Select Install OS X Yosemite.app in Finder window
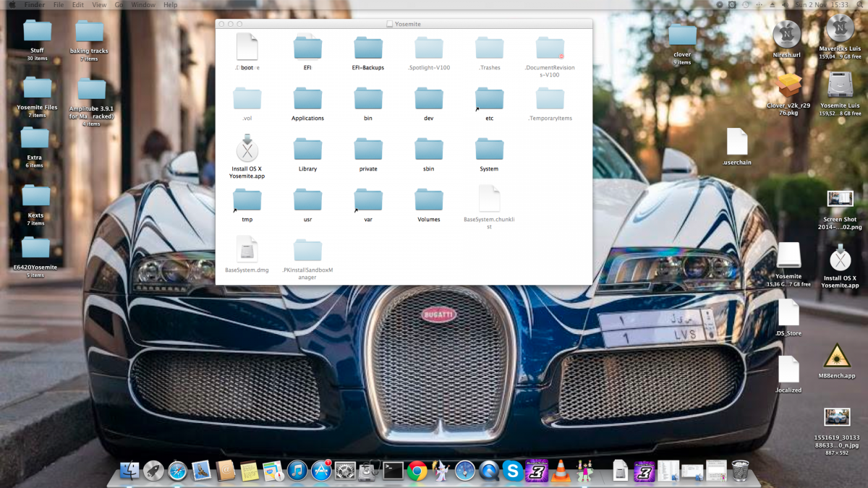The height and width of the screenshot is (488, 868). click(x=247, y=150)
